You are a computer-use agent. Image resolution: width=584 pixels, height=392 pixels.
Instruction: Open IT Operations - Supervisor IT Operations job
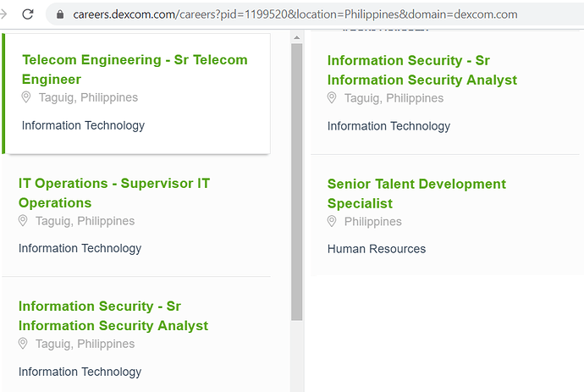point(114,193)
